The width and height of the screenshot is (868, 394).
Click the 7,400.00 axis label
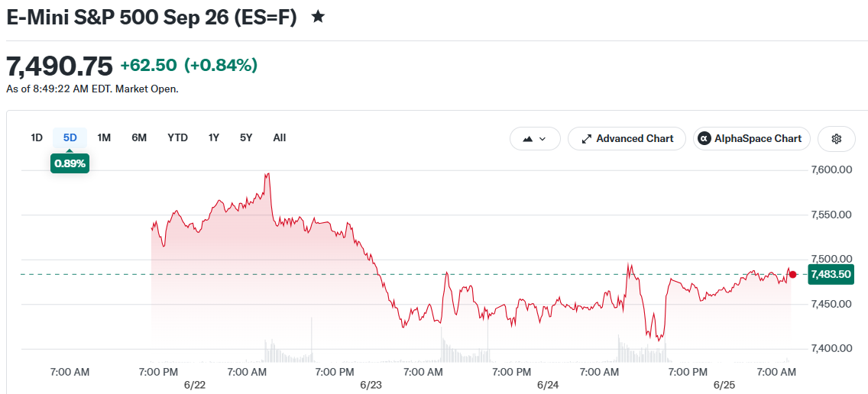pos(831,348)
